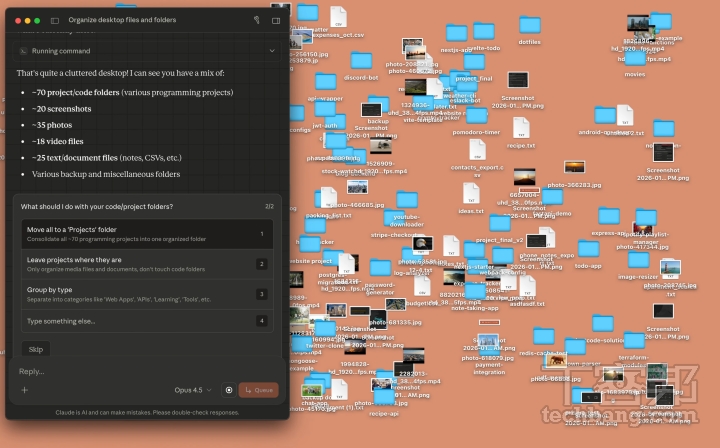
Task: Expand the Running command chevron
Action: pos(272,51)
